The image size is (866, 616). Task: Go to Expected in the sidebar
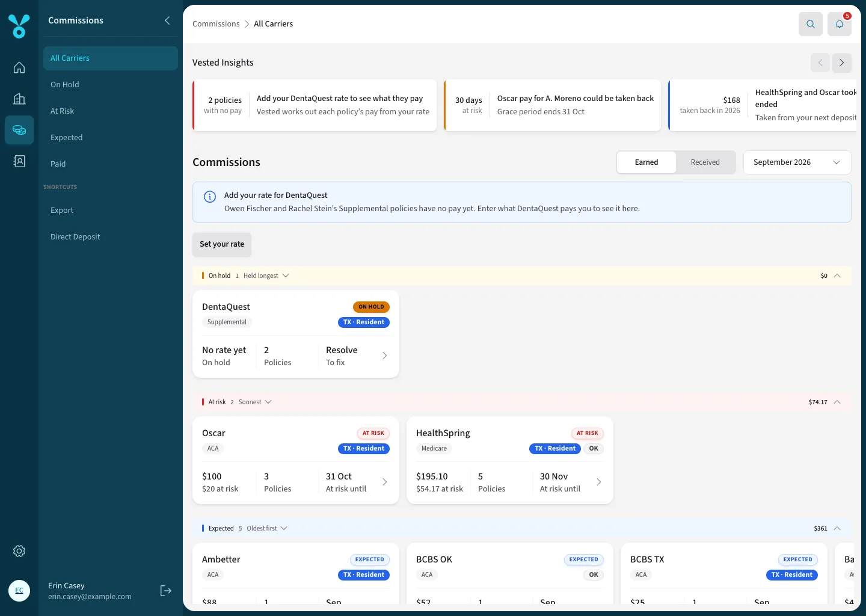pos(111,138)
